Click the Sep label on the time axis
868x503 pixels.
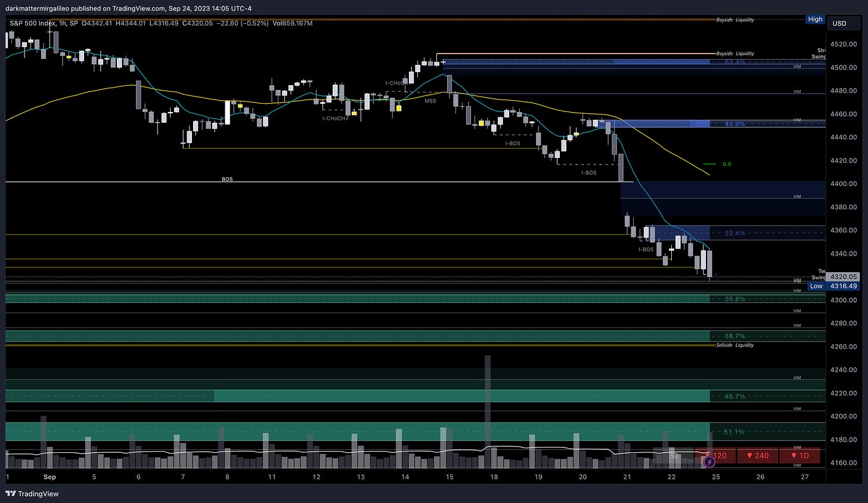49,477
